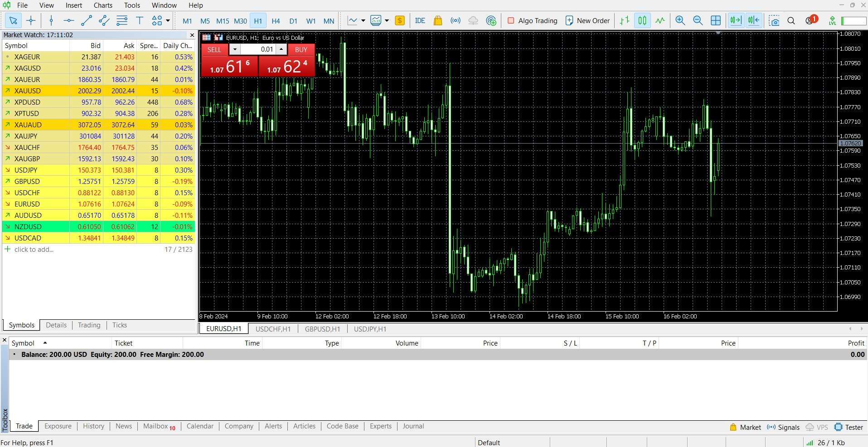Open the USDCHF,H1 chart tab
The height and width of the screenshot is (447, 868).
(x=273, y=329)
